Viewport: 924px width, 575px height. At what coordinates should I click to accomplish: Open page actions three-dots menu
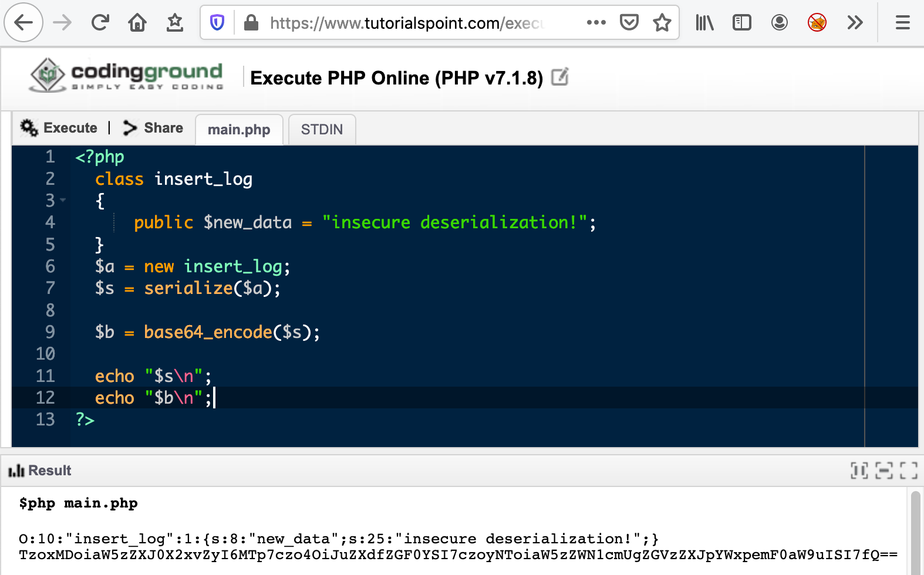coord(596,23)
